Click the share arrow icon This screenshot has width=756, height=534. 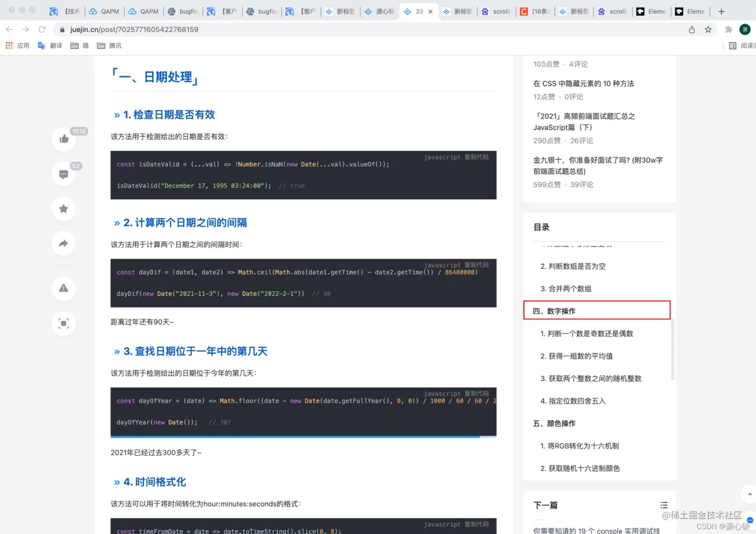[x=63, y=243]
